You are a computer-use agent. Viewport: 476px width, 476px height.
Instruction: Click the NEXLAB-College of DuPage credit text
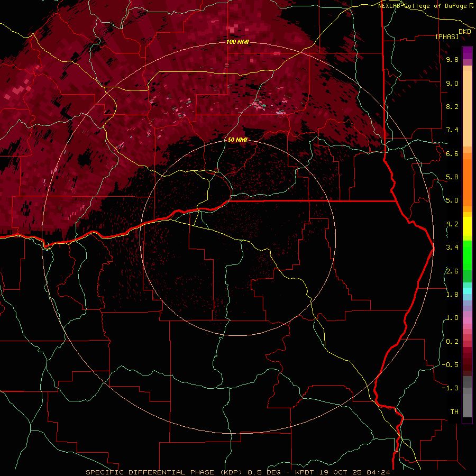423,6
